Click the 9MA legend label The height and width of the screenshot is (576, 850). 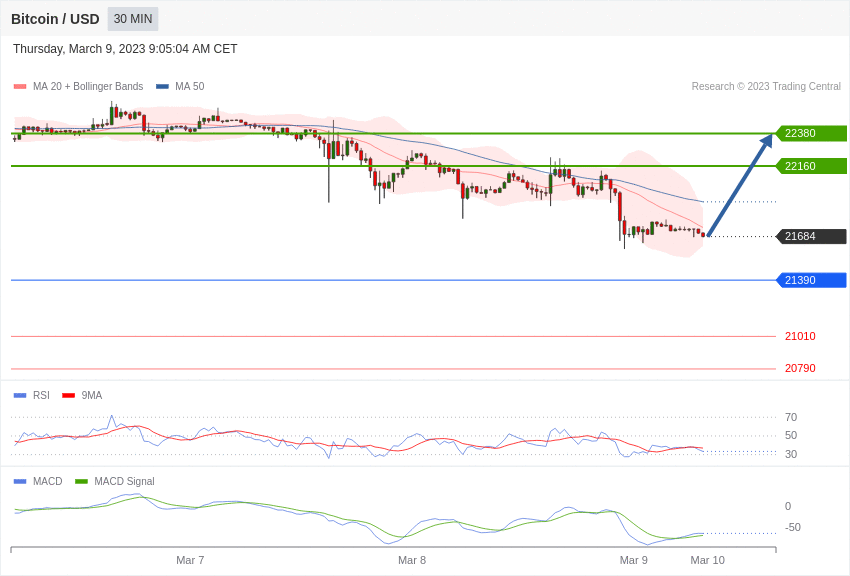[92, 396]
